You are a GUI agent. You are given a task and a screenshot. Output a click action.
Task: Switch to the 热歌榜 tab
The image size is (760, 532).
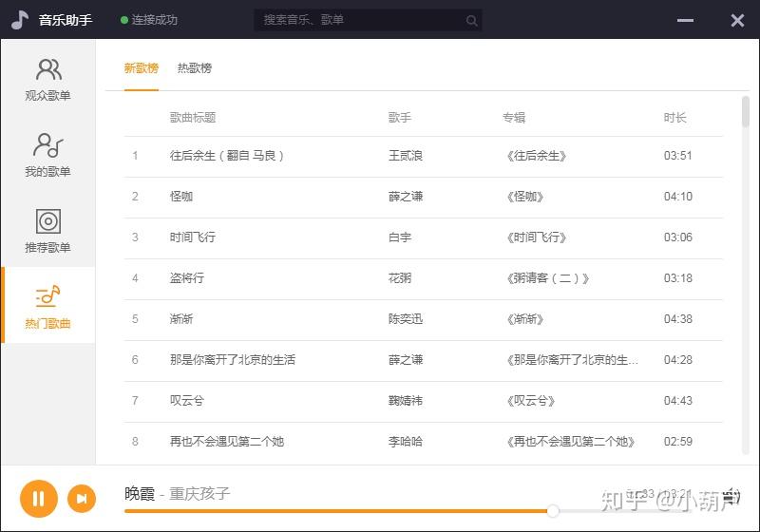(195, 68)
